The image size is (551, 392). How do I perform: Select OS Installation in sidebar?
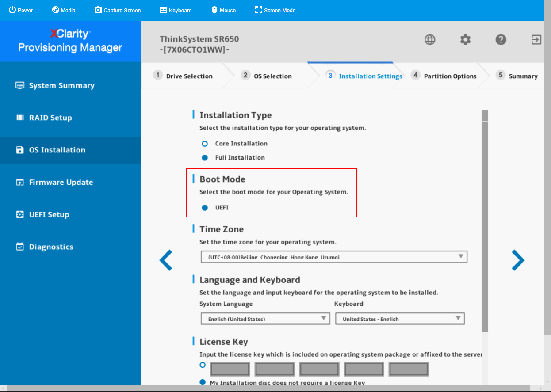point(70,150)
